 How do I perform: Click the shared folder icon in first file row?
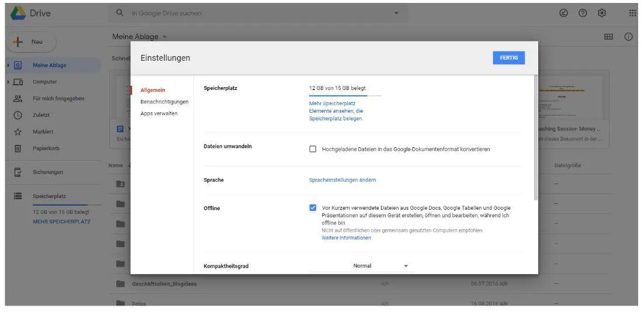120,184
